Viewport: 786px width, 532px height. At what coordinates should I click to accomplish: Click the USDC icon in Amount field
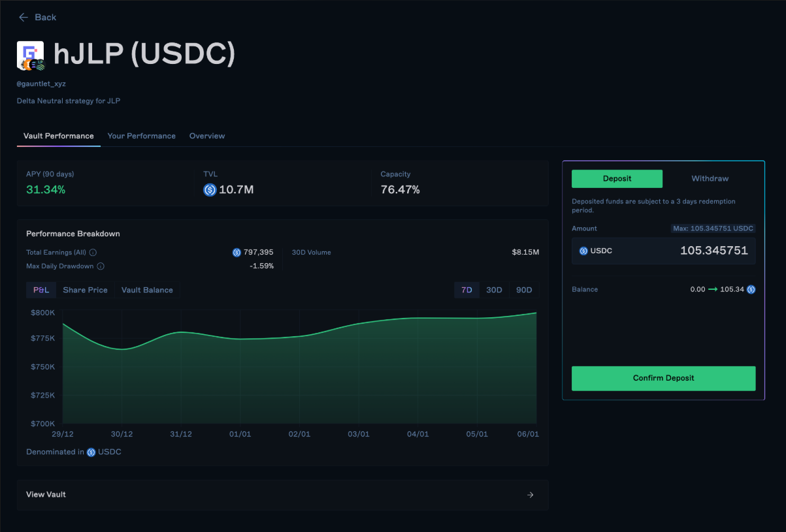click(x=583, y=251)
